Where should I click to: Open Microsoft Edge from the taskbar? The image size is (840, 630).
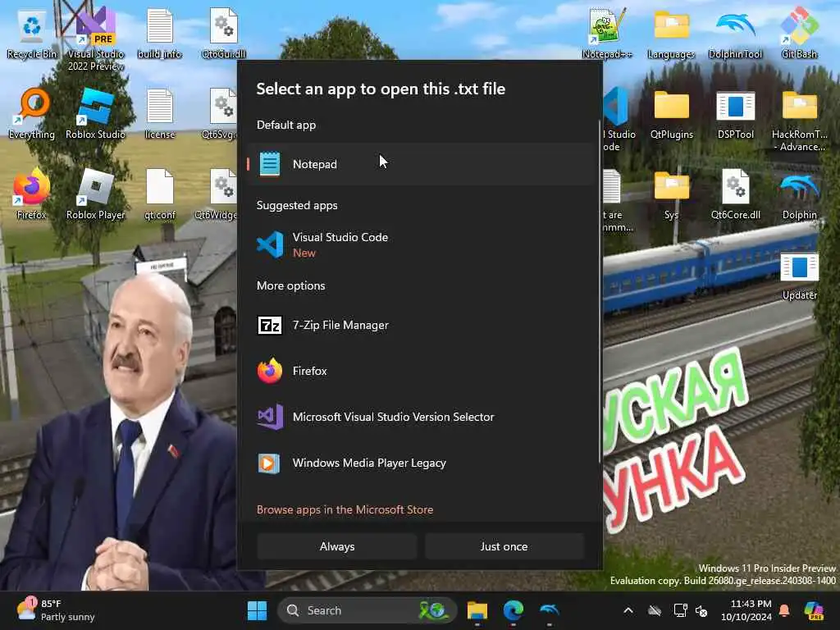(514, 610)
